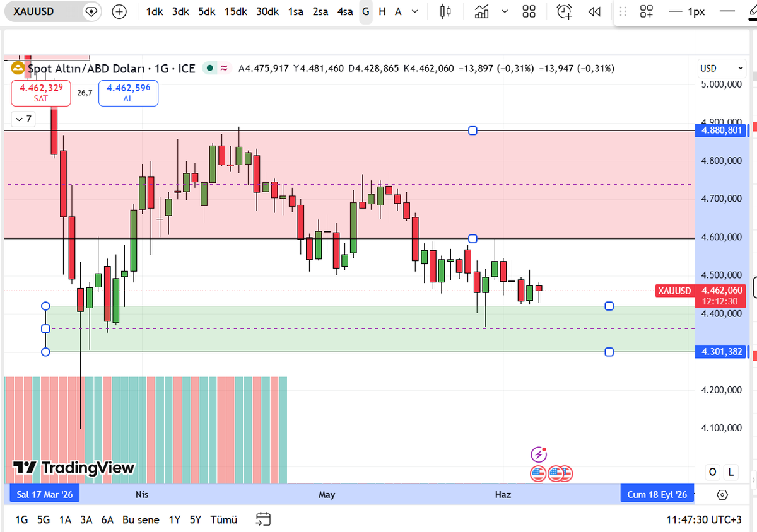The width and height of the screenshot is (757, 532).
Task: Expand the indicator templates chevron
Action: [x=504, y=11]
